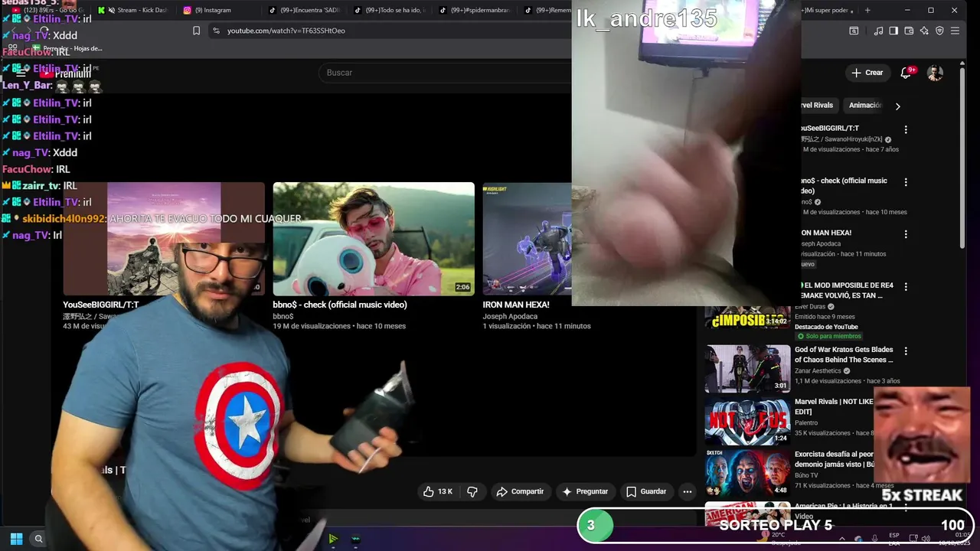Open the green arrow app on taskbar
The width and height of the screenshot is (980, 551).
click(333, 539)
